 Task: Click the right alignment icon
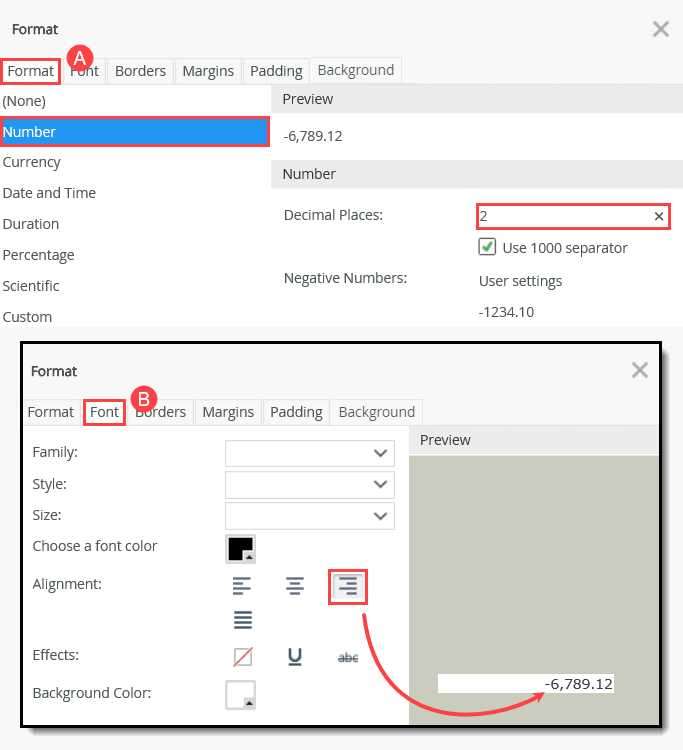tap(348, 586)
